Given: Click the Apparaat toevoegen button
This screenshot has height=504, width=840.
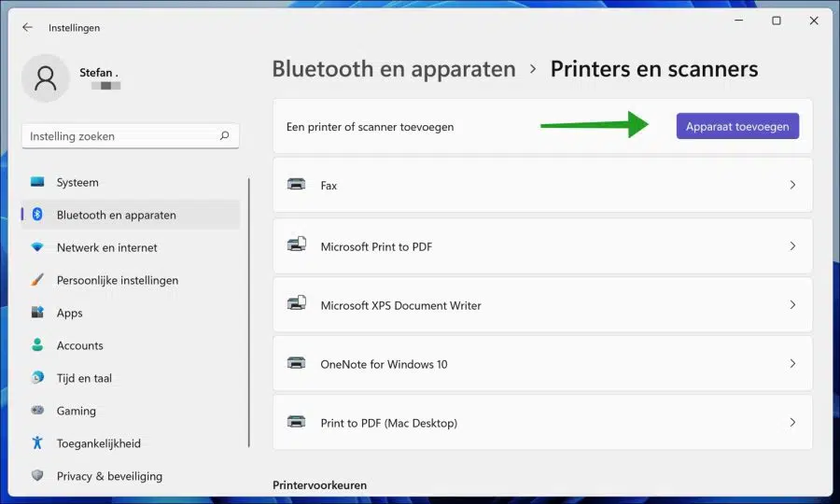Looking at the screenshot, I should (737, 126).
